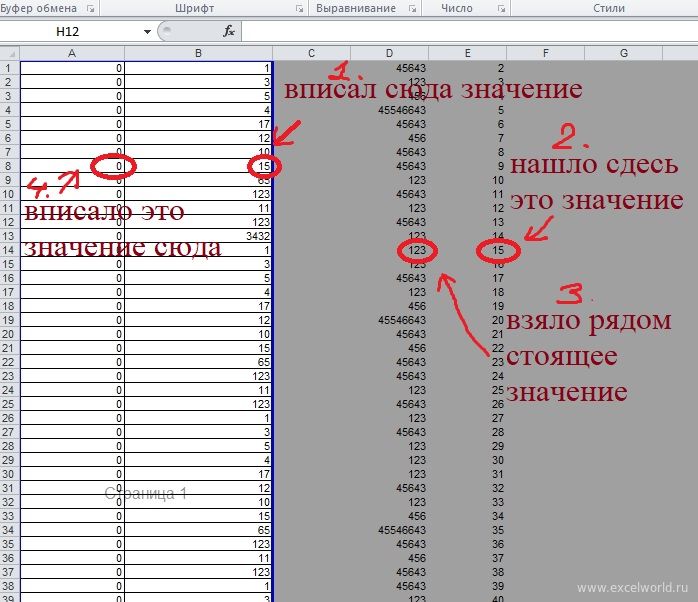Viewport: 698px width, 602px height.
Task: Click the select-all corner of the sheet
Action: (10, 53)
